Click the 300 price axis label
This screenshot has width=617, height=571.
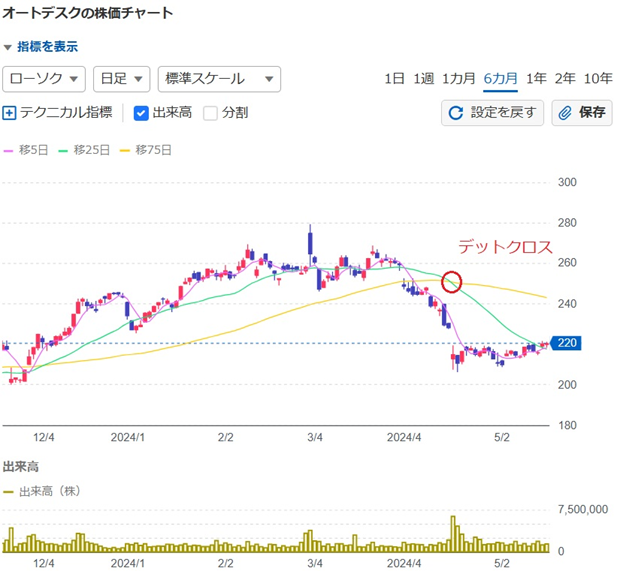click(567, 182)
